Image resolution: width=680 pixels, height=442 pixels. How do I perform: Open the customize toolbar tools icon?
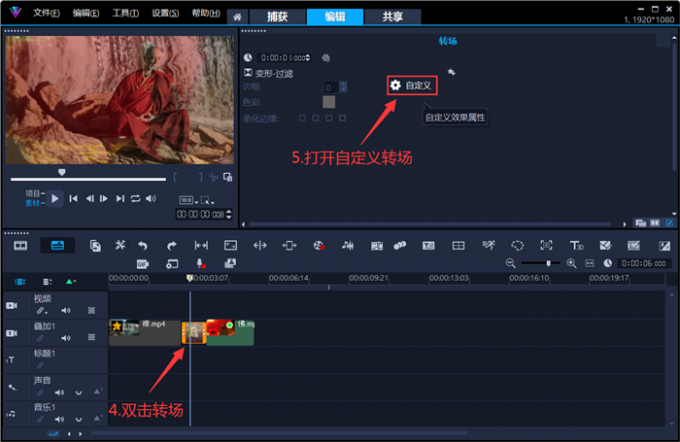[x=120, y=246]
